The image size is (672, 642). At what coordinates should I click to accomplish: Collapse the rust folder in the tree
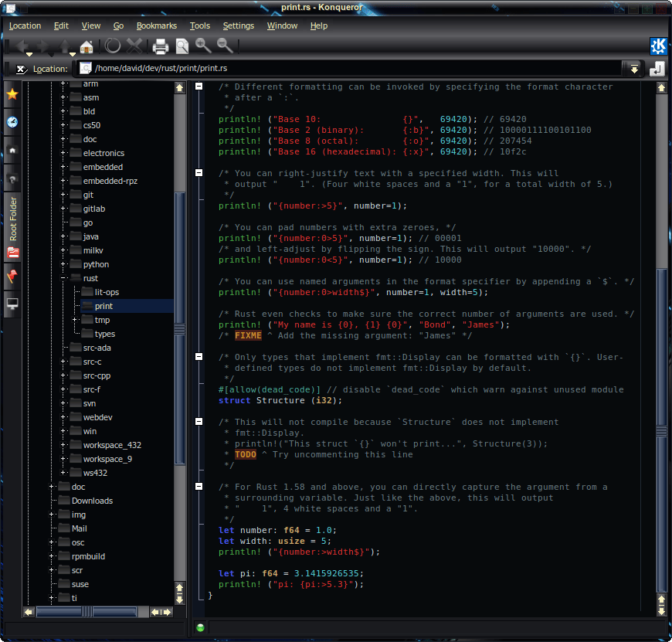pyautogui.click(x=63, y=278)
